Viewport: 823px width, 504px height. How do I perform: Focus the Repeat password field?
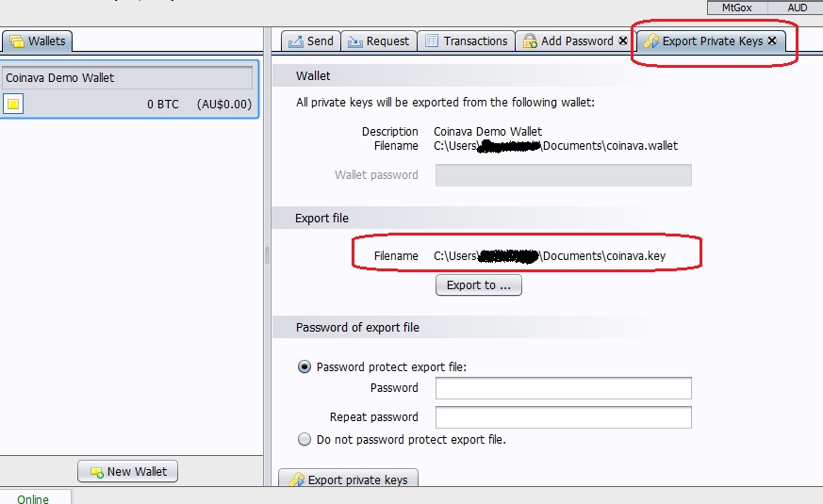click(563, 417)
